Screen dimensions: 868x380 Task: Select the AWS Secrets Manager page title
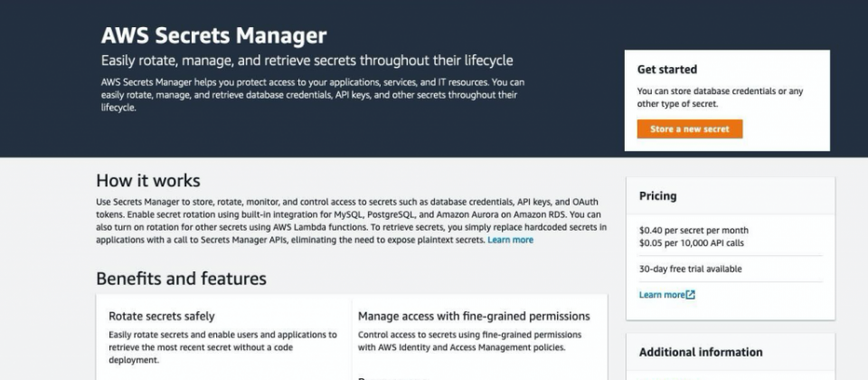click(x=213, y=35)
